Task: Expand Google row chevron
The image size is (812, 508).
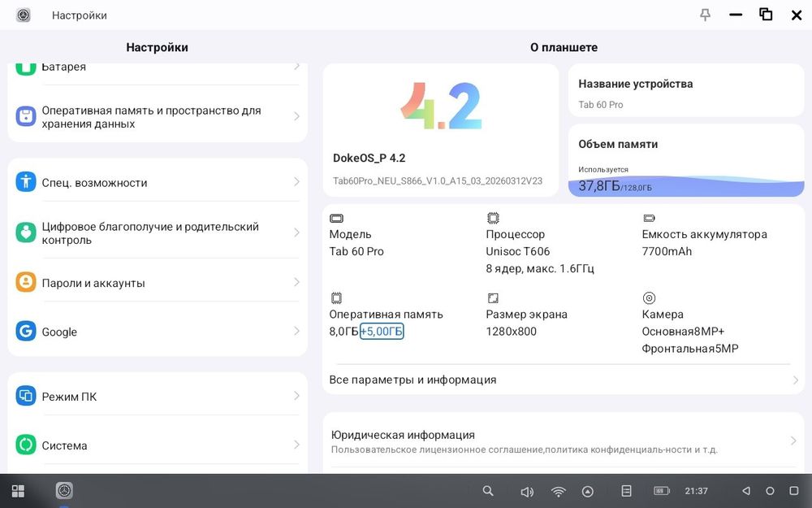Action: [x=296, y=331]
